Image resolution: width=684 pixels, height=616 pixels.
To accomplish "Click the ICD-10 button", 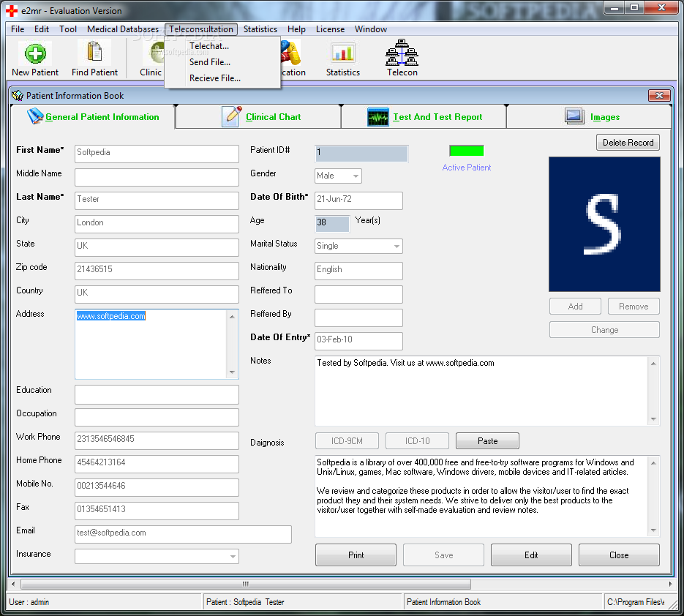I will tap(417, 441).
